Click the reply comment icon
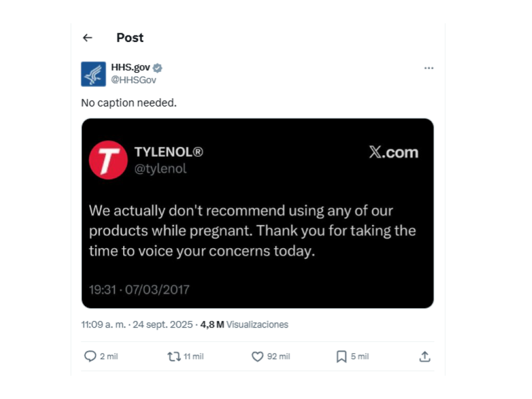 click(90, 356)
